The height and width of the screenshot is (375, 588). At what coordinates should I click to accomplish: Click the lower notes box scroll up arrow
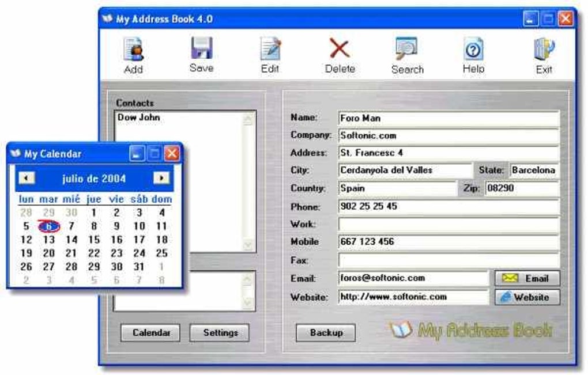248,278
